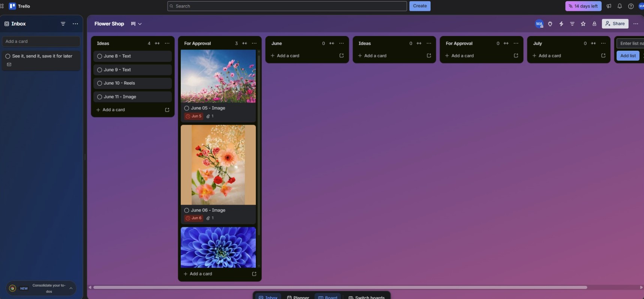Focus the Search field
Screen dimensions: 644x299
287,6
